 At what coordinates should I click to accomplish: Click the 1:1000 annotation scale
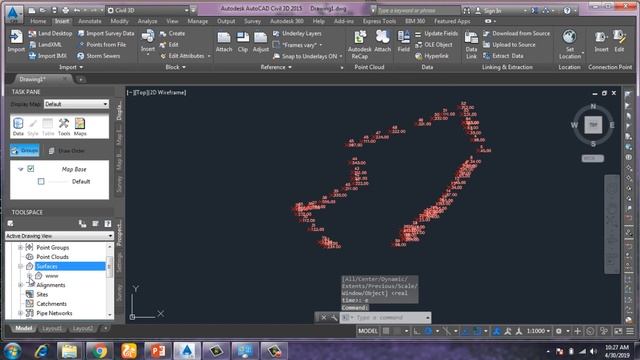pos(538,331)
